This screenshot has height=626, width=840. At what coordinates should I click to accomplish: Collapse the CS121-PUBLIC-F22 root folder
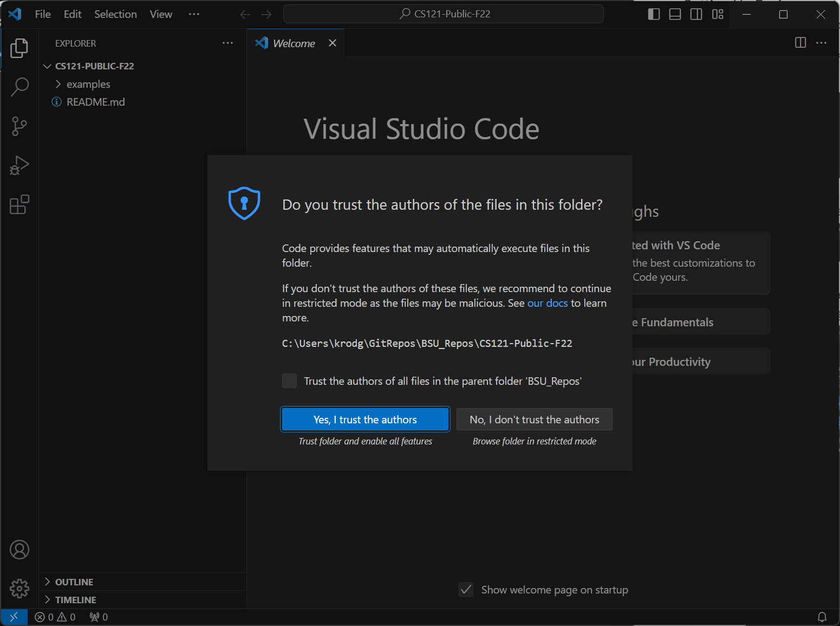click(94, 66)
